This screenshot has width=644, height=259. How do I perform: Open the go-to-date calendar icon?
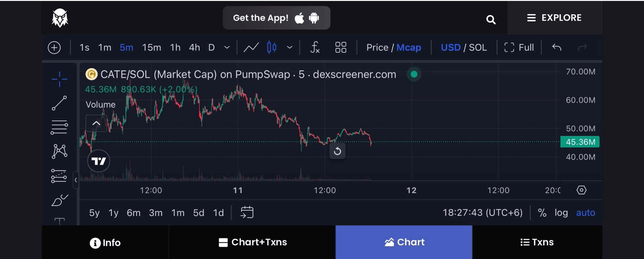click(247, 212)
